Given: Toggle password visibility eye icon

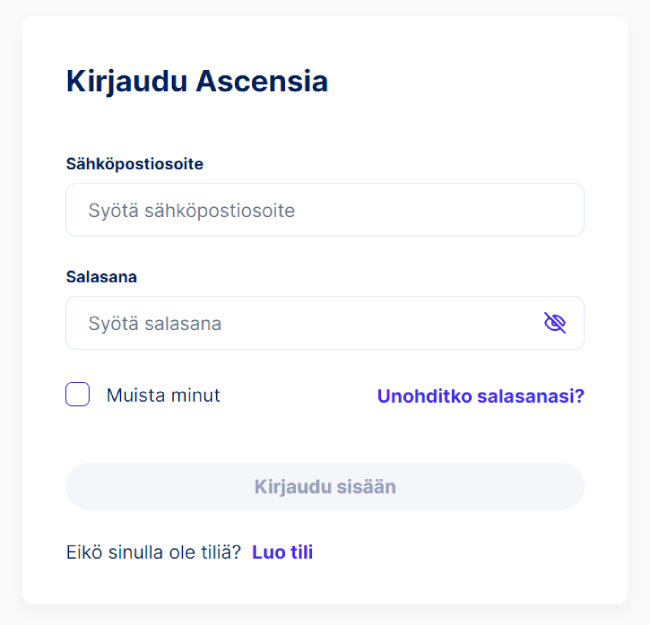Looking at the screenshot, I should point(554,323).
